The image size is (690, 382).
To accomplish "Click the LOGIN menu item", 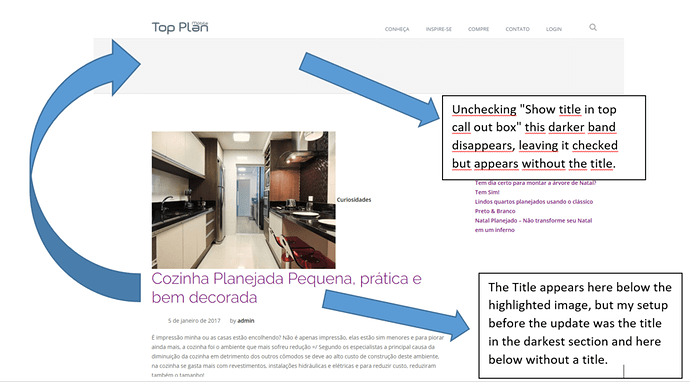I will pyautogui.click(x=554, y=29).
